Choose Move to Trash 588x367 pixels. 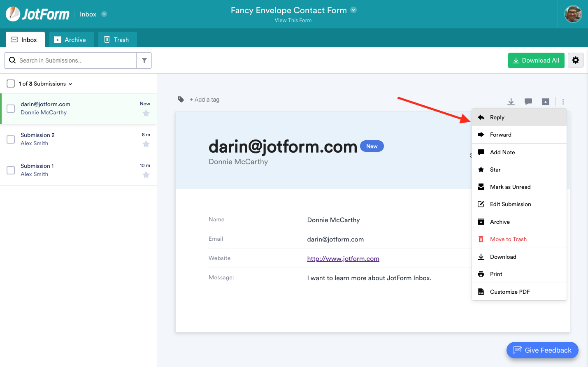click(x=519, y=239)
